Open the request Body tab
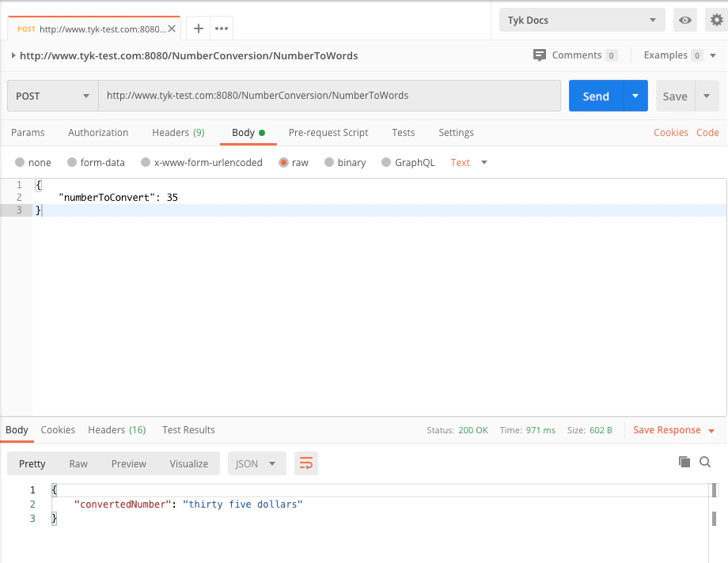This screenshot has height=563, width=728. click(248, 132)
